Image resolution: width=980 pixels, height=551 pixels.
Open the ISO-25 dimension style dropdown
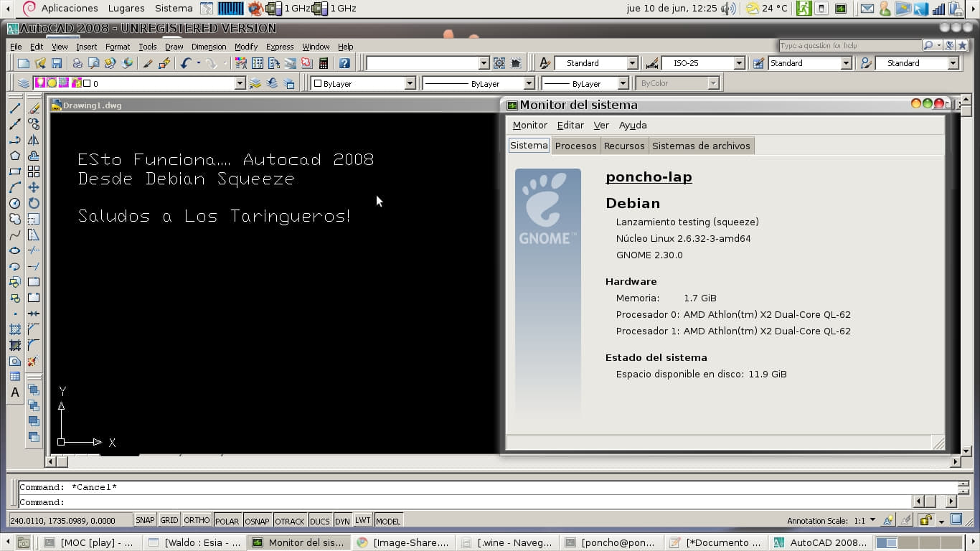(739, 63)
